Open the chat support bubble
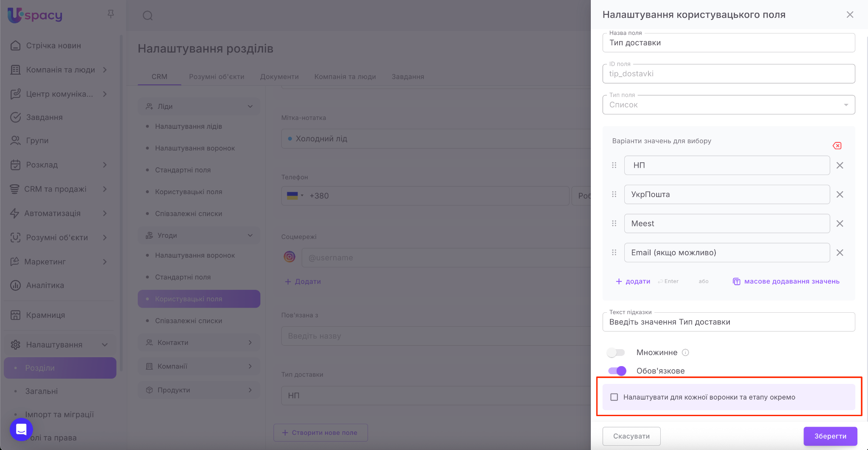 pyautogui.click(x=21, y=429)
